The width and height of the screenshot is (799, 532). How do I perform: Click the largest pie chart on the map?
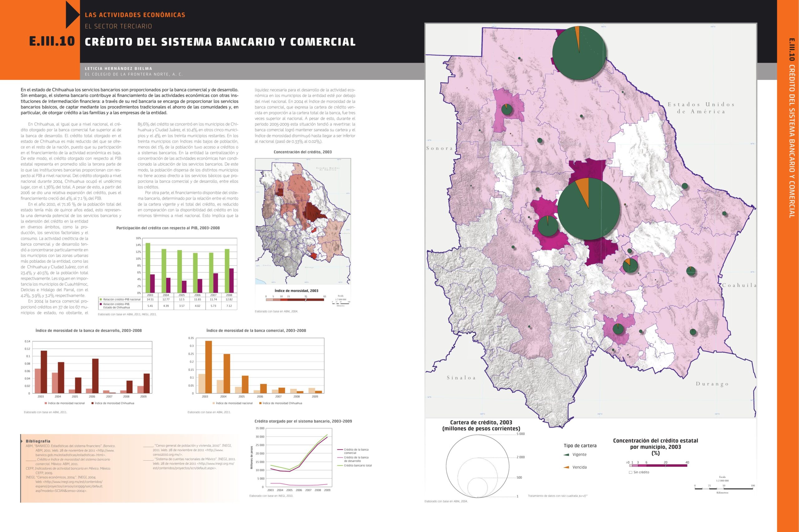[588, 208]
